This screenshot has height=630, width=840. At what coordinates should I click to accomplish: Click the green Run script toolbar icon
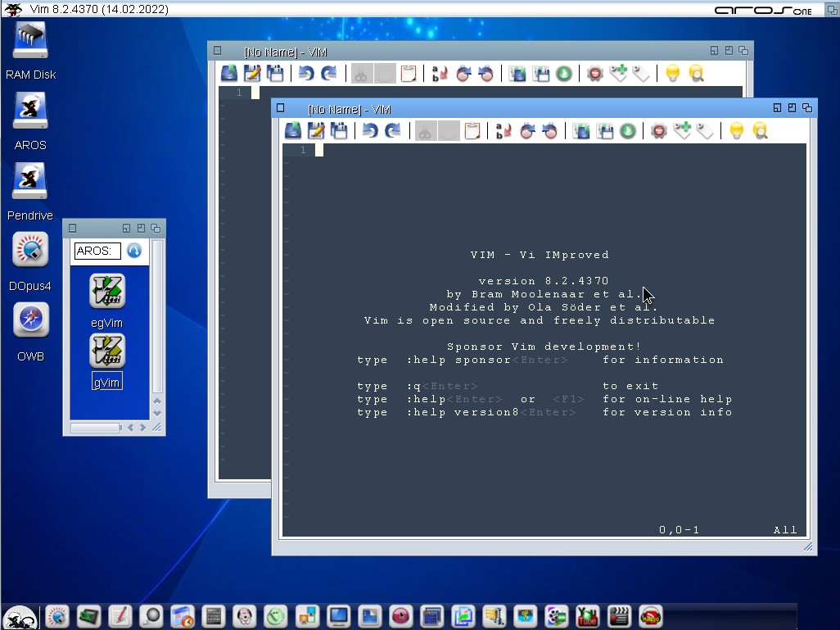[627, 131]
